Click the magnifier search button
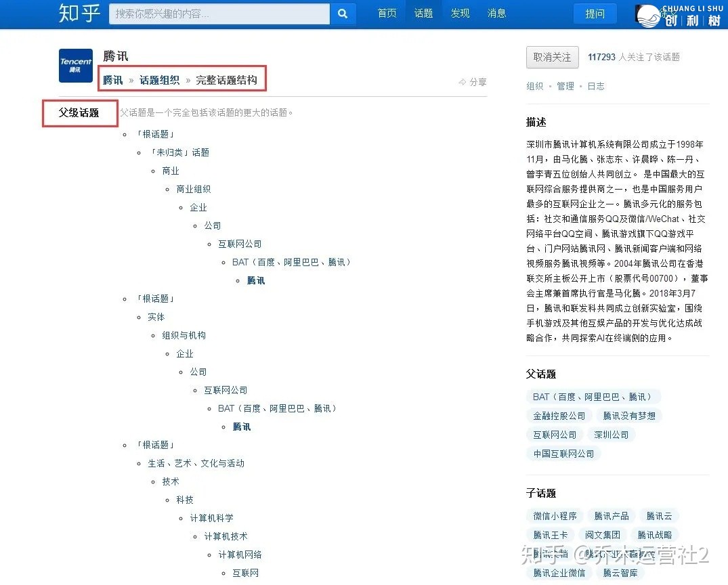This screenshot has width=728, height=585. 343,14
